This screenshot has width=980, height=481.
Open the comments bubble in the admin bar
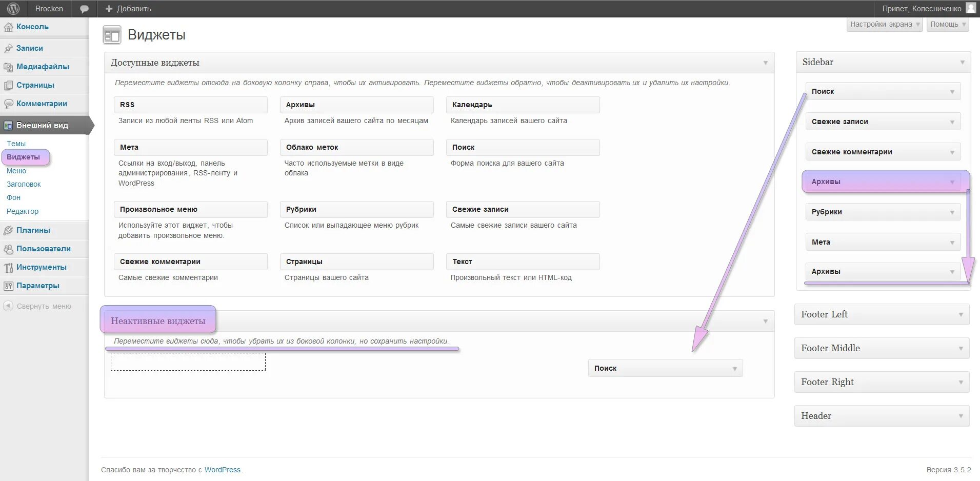pyautogui.click(x=84, y=9)
